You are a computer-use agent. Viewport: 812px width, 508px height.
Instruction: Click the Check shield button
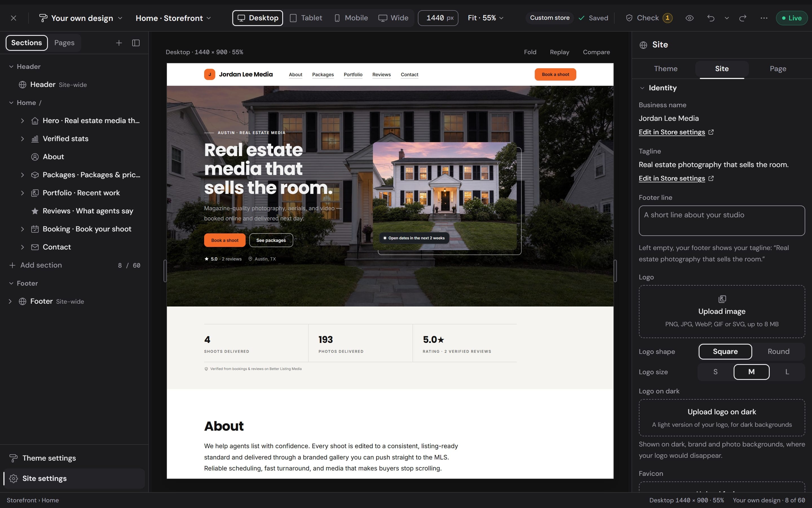[649, 18]
